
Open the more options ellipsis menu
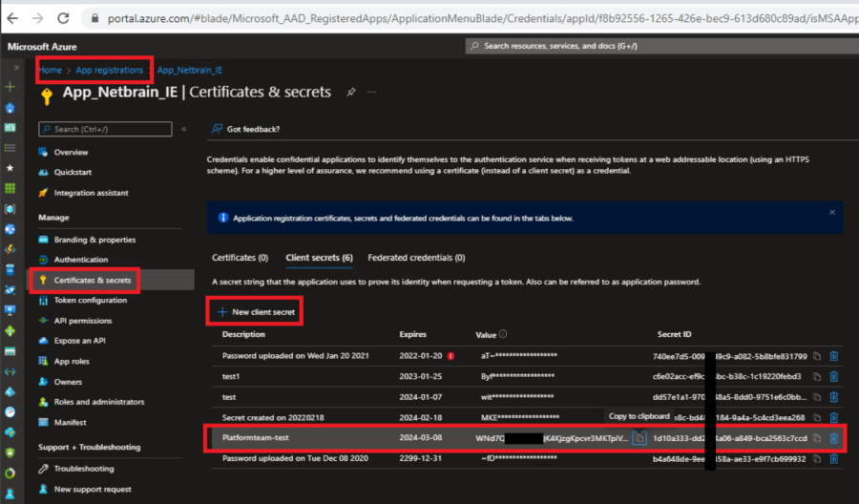tap(372, 93)
